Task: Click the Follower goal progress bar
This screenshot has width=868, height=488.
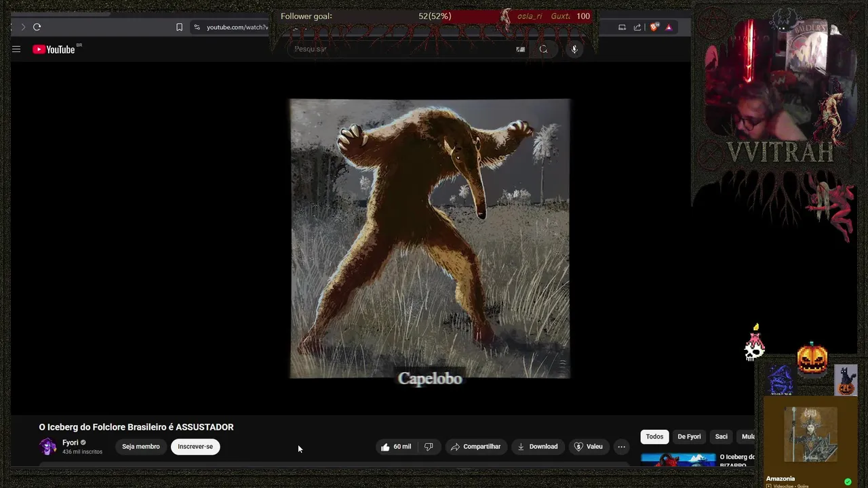Action: click(x=435, y=16)
